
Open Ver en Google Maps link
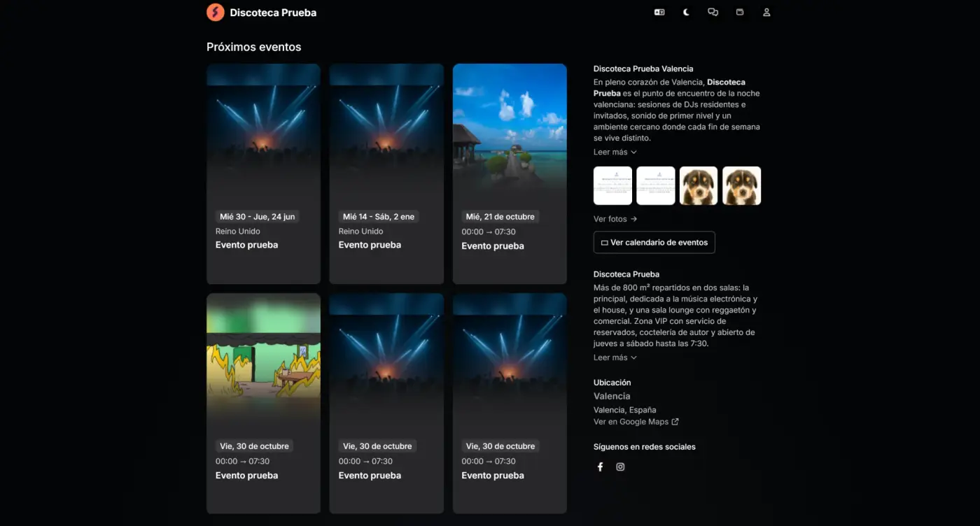coord(636,422)
